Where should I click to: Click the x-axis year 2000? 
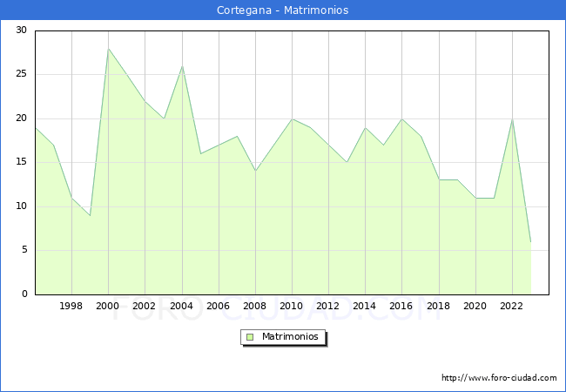tap(107, 306)
